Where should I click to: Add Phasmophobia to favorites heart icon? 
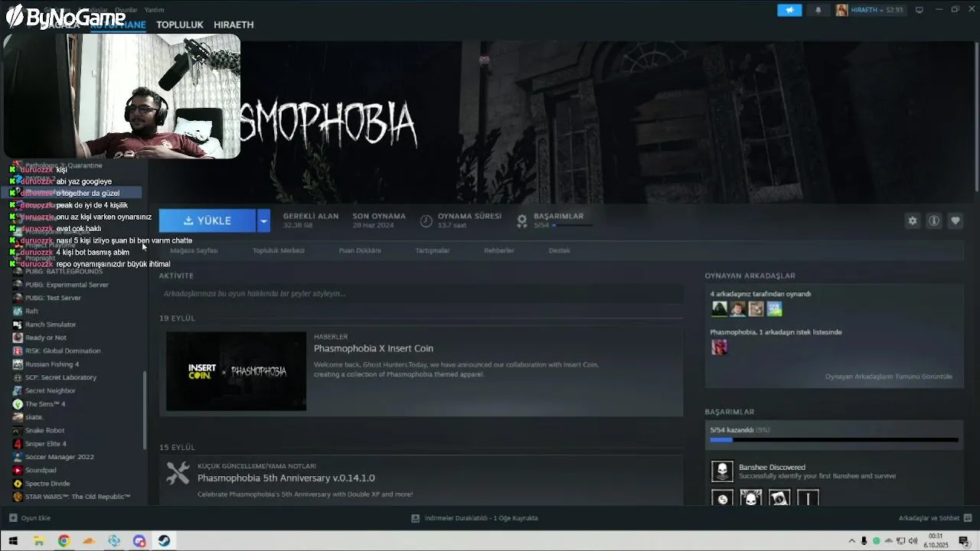[955, 220]
